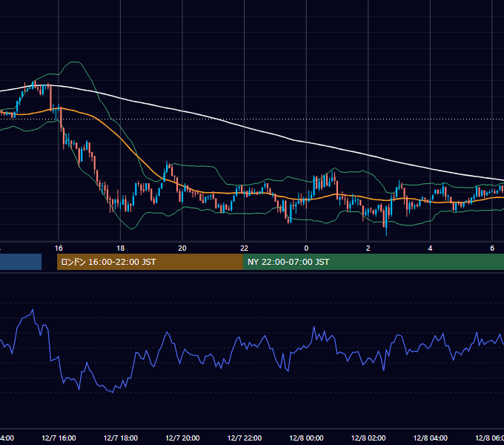Click the ロンドン 16:00-22:00 JST session bar

click(x=150, y=262)
